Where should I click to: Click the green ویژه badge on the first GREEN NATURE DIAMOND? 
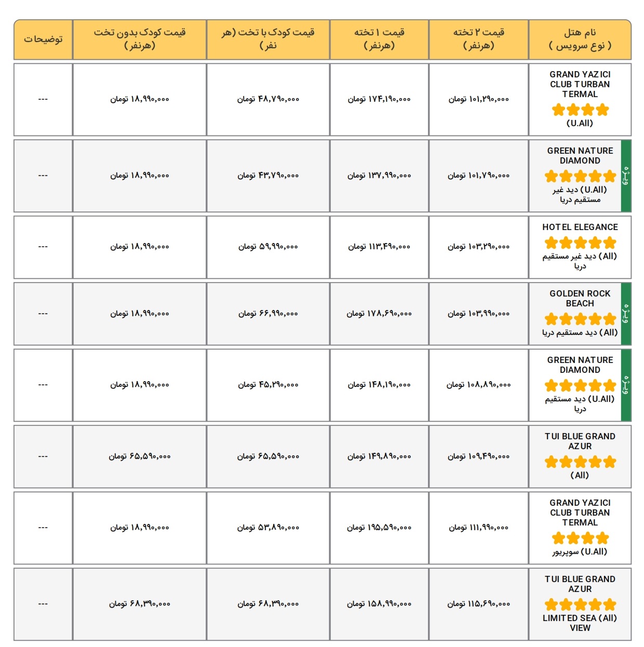click(x=626, y=176)
